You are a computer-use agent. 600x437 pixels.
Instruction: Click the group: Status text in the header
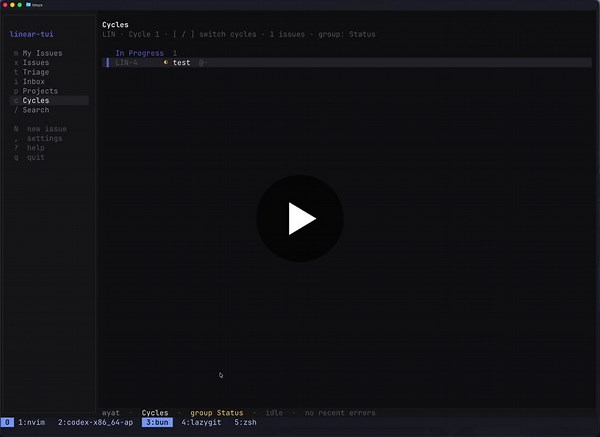[347, 34]
